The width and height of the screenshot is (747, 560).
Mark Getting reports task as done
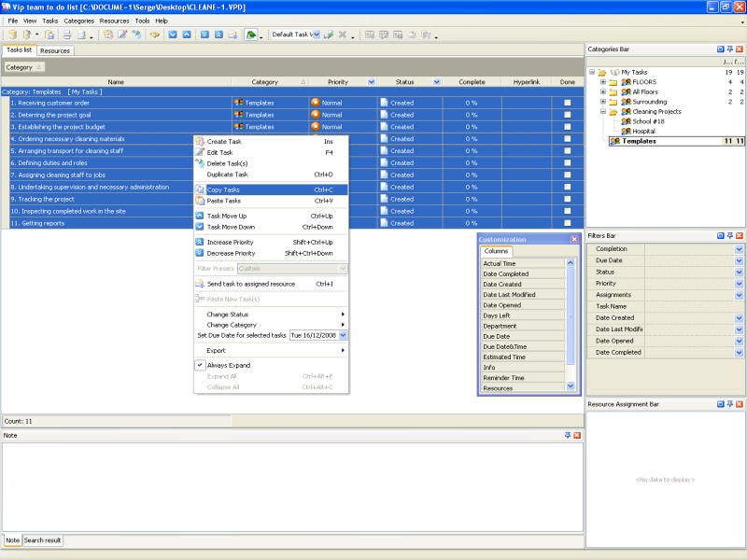click(x=567, y=223)
